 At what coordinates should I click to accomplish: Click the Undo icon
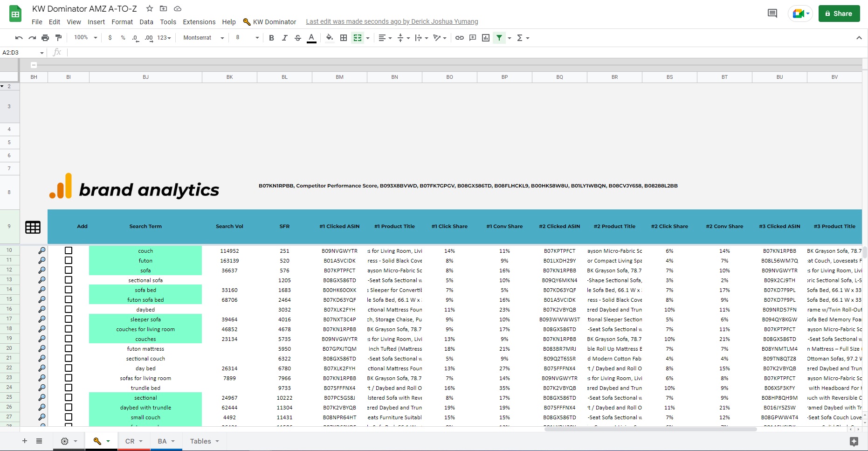pyautogui.click(x=19, y=38)
